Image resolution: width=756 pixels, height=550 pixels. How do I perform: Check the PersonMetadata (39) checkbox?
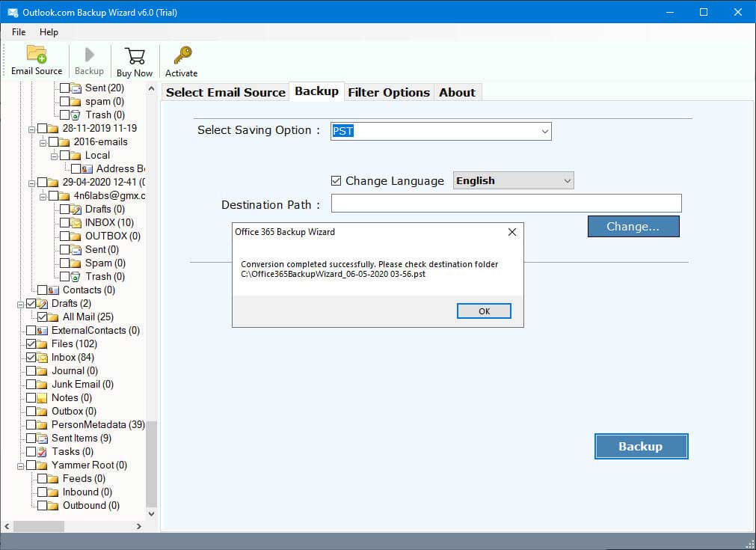[x=31, y=424]
